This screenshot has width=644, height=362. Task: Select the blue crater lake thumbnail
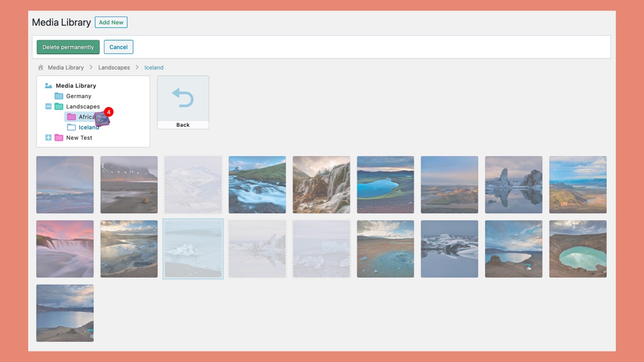pyautogui.click(x=385, y=185)
